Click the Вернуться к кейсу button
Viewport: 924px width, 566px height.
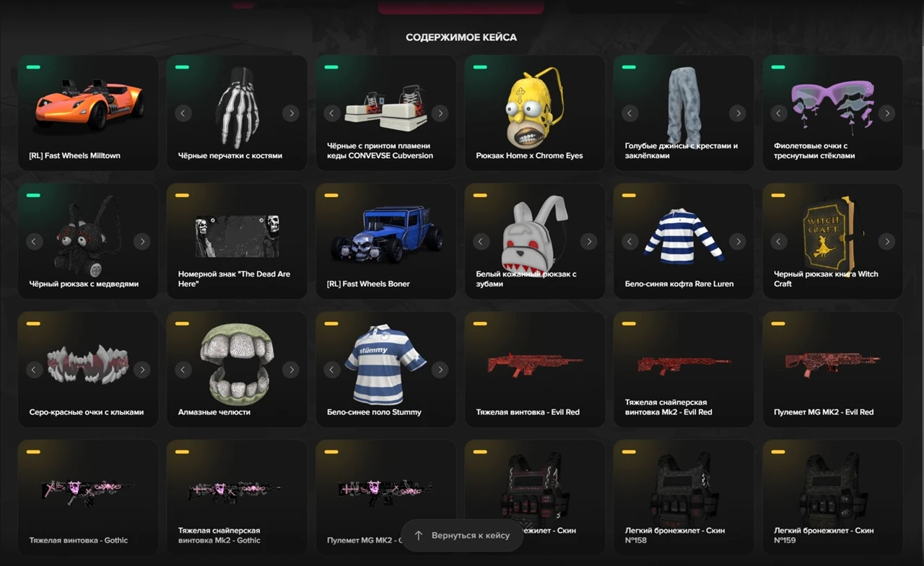(462, 536)
